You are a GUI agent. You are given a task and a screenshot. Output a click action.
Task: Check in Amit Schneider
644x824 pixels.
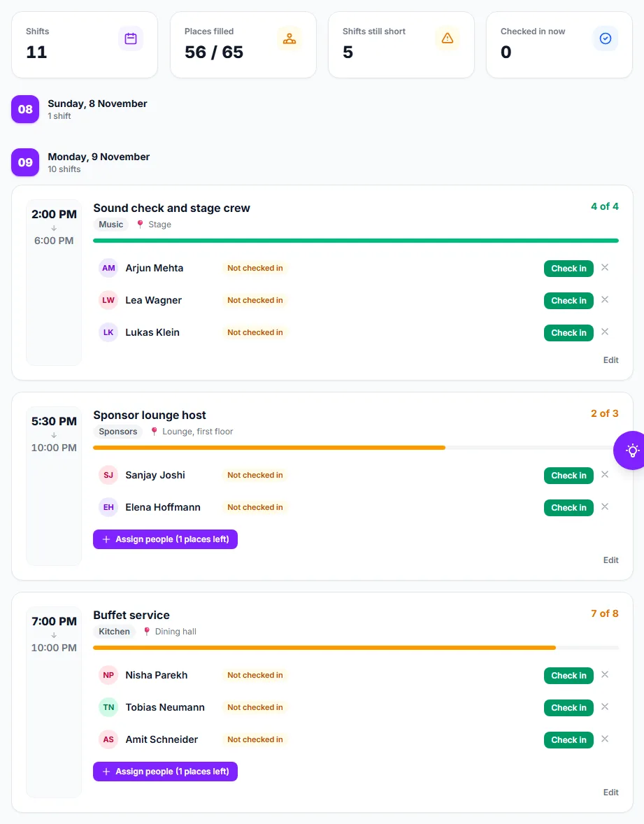[569, 740]
